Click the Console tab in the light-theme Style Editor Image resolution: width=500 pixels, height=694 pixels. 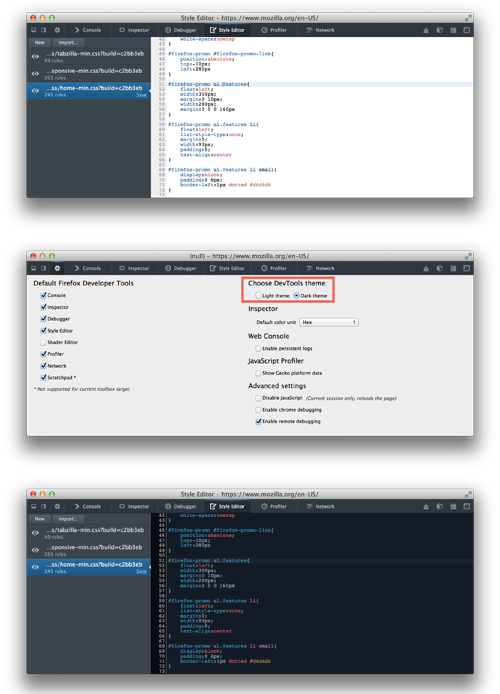click(88, 30)
